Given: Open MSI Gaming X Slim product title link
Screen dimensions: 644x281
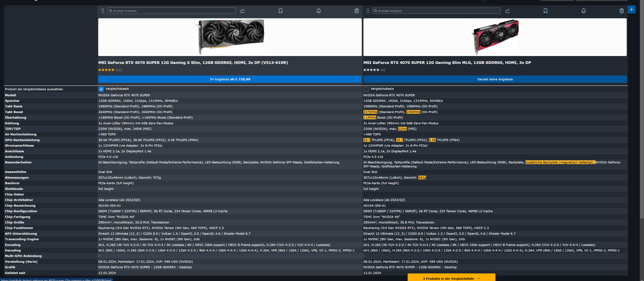Looking at the screenshot, I should click(193, 63).
